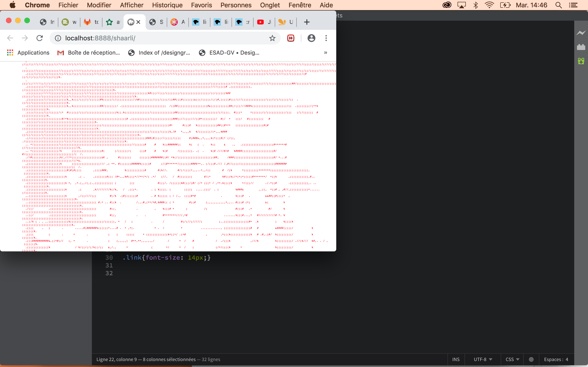The image size is (588, 367).
Task: Open Brackets Live Preview lightning icon
Action: (581, 33)
